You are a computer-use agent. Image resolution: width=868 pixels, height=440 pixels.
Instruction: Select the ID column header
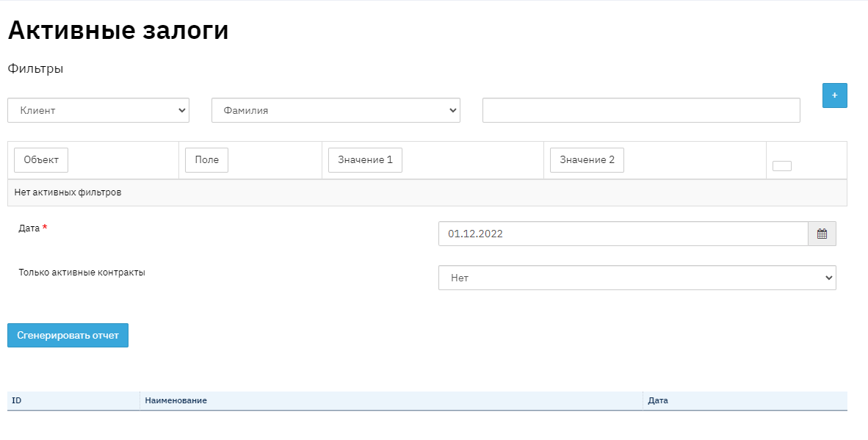click(17, 400)
